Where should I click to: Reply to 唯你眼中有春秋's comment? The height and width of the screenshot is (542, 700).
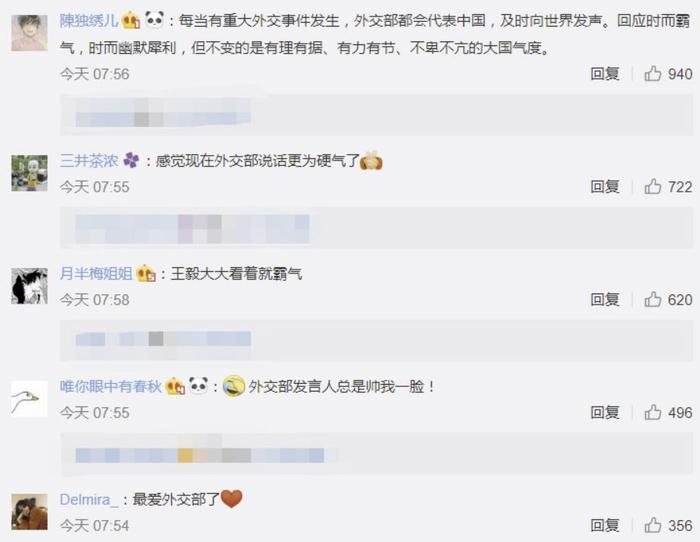[605, 413]
